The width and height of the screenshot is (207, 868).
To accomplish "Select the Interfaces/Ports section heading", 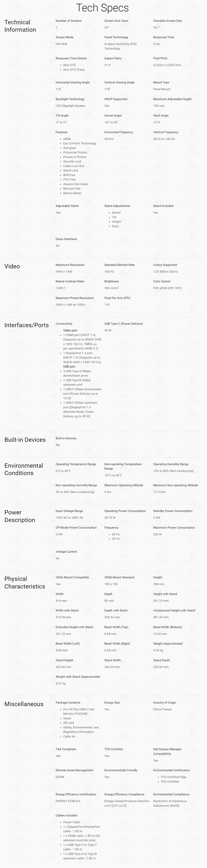I will point(27,325).
